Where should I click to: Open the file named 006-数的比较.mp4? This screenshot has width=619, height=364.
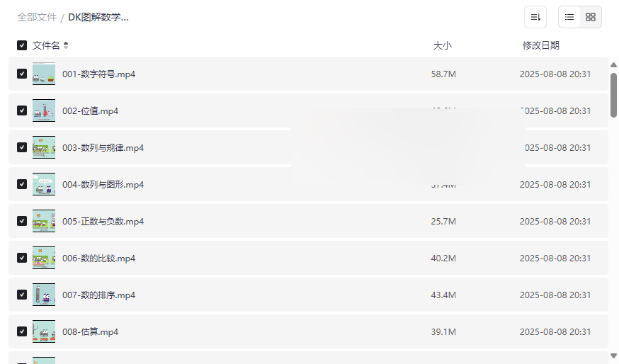pos(98,258)
